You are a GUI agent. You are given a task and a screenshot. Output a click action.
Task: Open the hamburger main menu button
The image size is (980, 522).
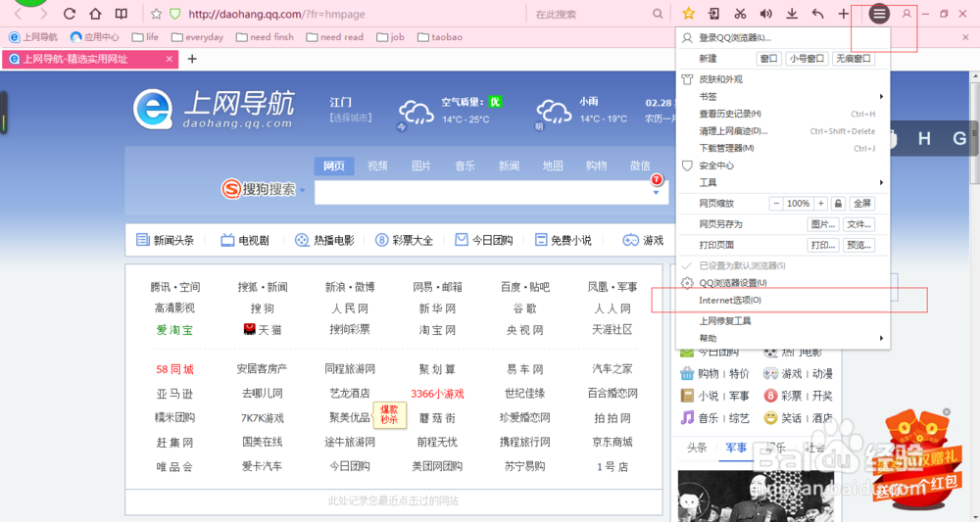pyautogui.click(x=879, y=13)
